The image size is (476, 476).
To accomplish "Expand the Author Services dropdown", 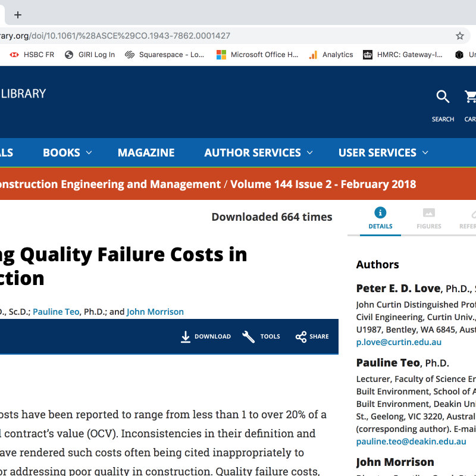I will coord(258,153).
